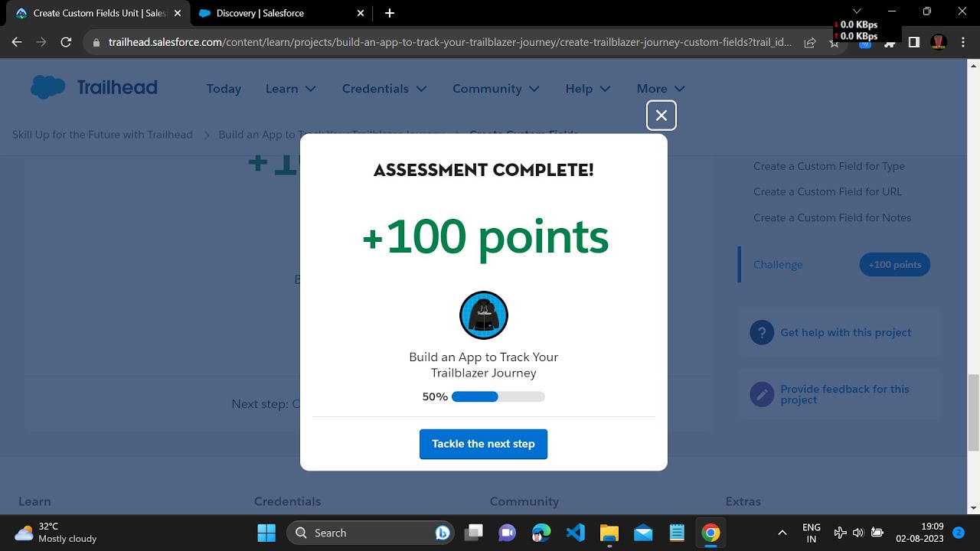This screenshot has height=551, width=980.
Task: Open the volume speaker tray icon
Action: [858, 533]
